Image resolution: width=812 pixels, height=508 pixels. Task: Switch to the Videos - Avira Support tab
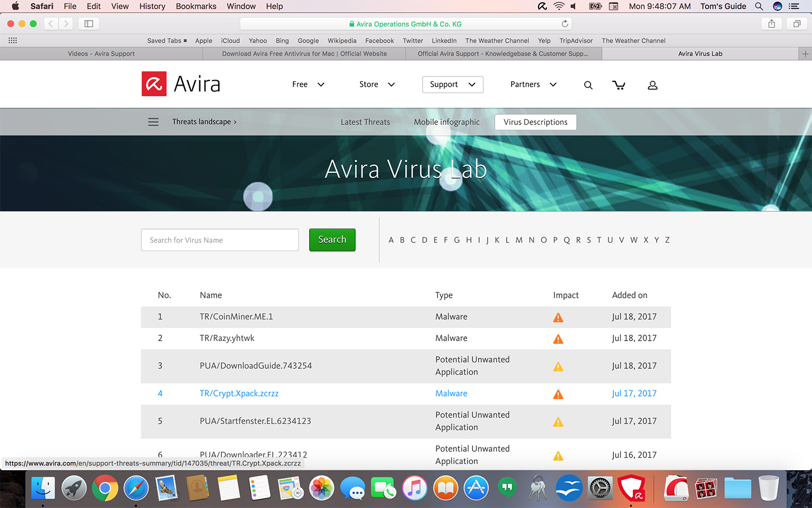[x=101, y=54]
